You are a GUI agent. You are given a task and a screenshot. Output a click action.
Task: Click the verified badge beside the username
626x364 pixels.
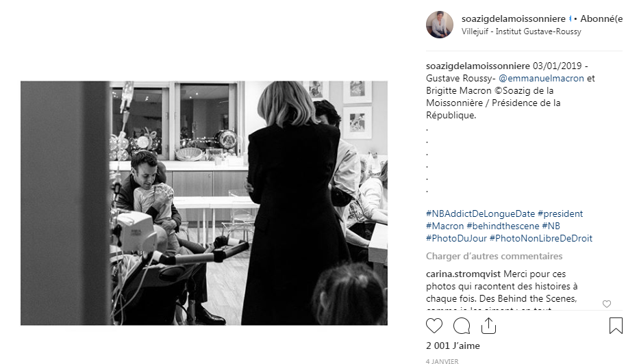click(570, 18)
